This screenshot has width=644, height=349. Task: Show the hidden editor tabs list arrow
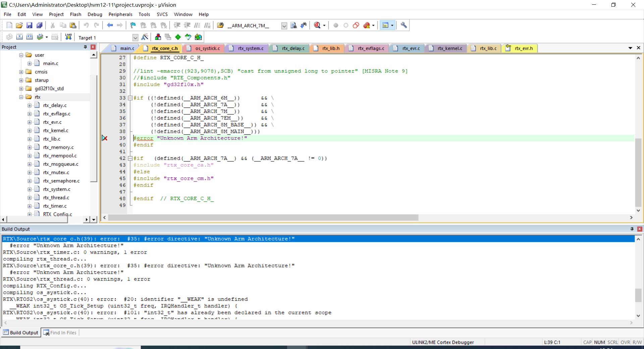630,48
